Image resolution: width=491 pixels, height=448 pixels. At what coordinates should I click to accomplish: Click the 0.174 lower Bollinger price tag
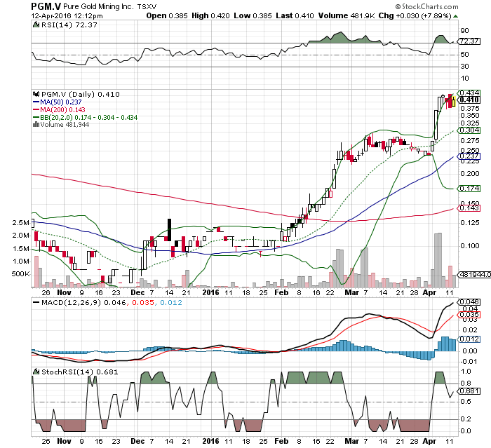(469, 188)
